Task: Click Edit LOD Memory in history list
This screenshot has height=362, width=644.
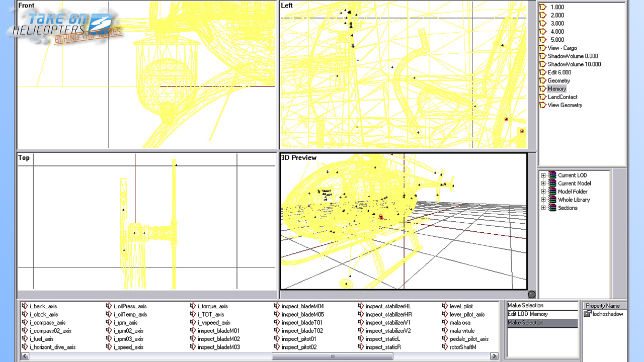Action: pos(542,314)
